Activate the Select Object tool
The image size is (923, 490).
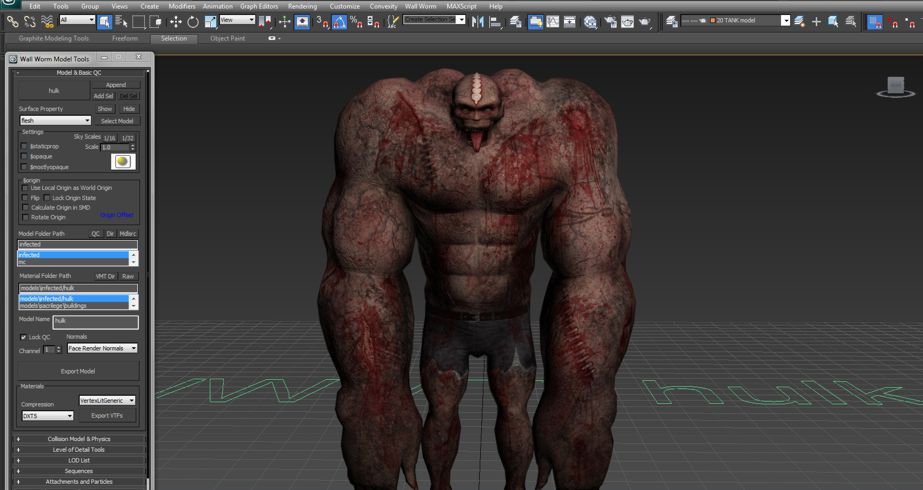[x=105, y=22]
